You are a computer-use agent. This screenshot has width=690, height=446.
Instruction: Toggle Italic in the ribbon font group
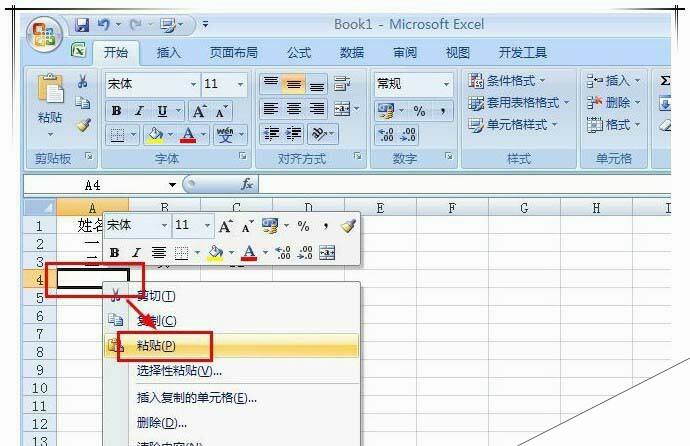[x=139, y=111]
